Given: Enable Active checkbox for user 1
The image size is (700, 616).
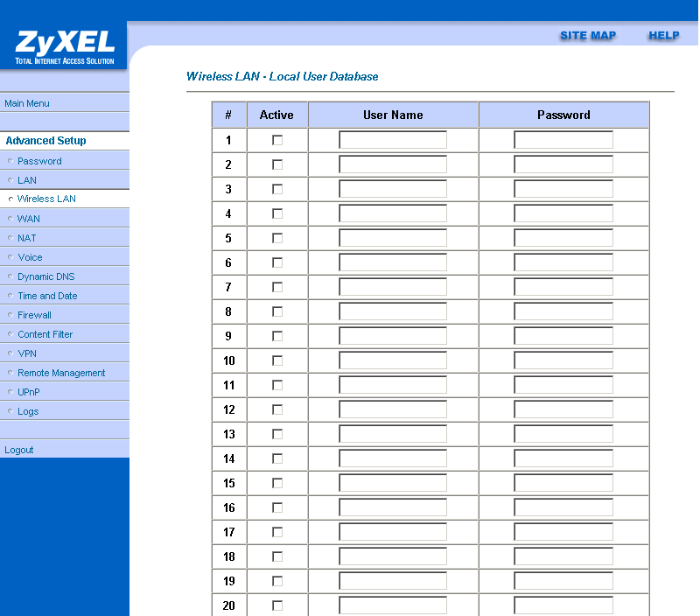Looking at the screenshot, I should click(x=277, y=140).
